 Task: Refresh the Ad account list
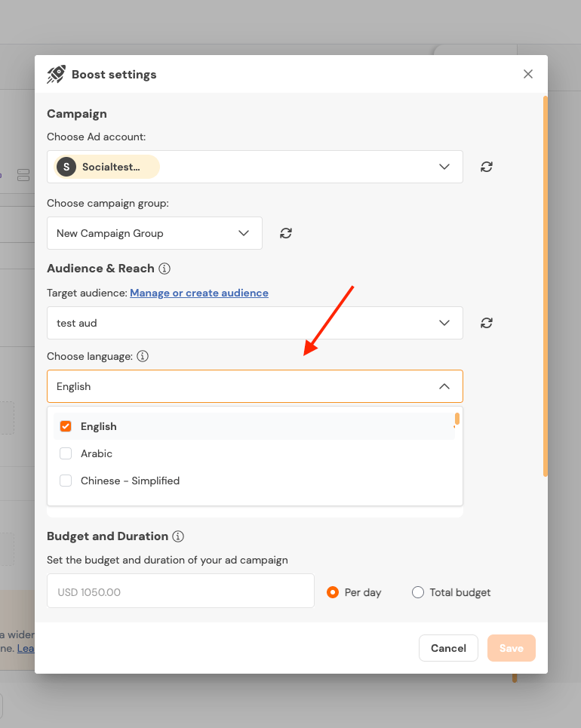(x=486, y=167)
